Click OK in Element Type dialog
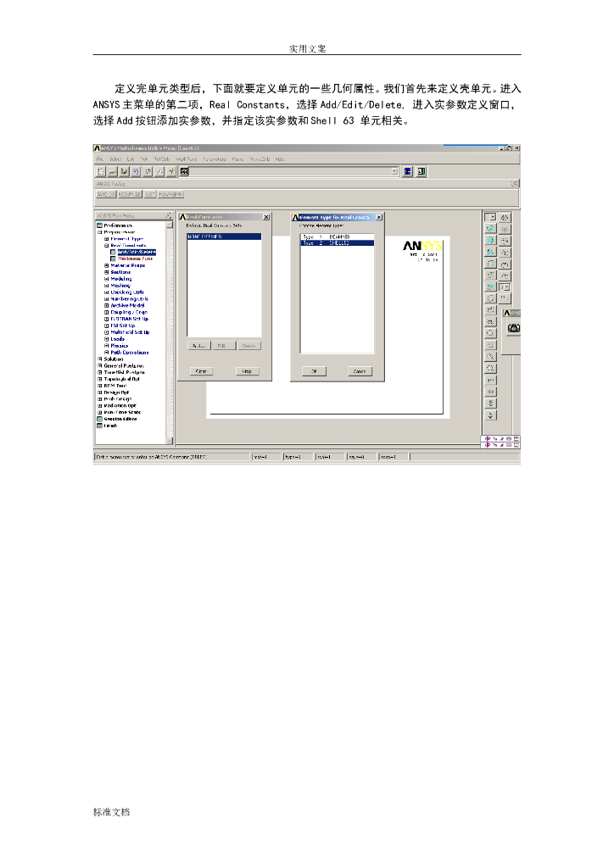Screen dimensions: 614x868 pyautogui.click(x=314, y=371)
